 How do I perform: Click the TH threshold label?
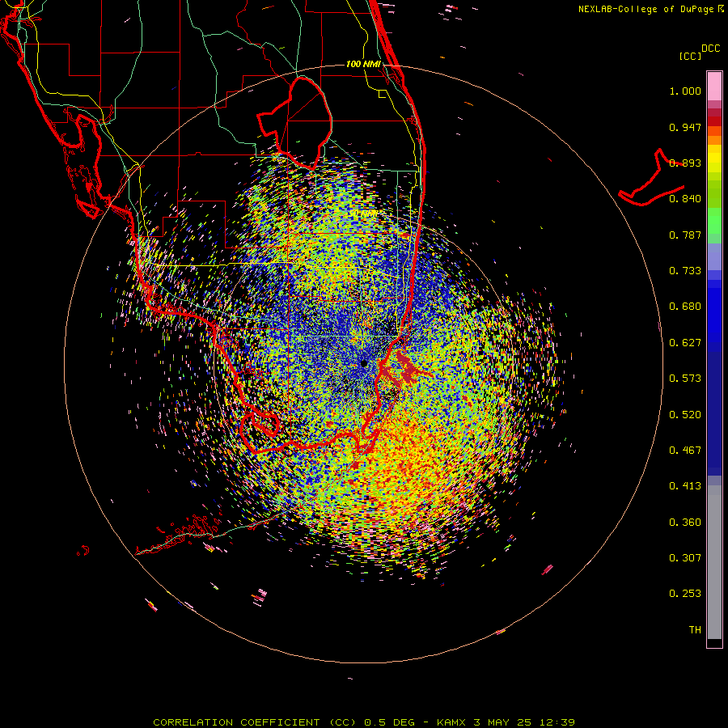pos(695,630)
